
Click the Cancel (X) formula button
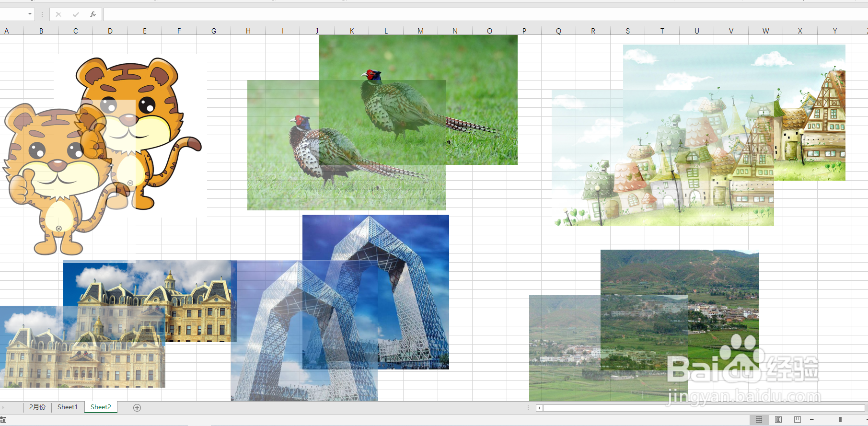tap(58, 14)
